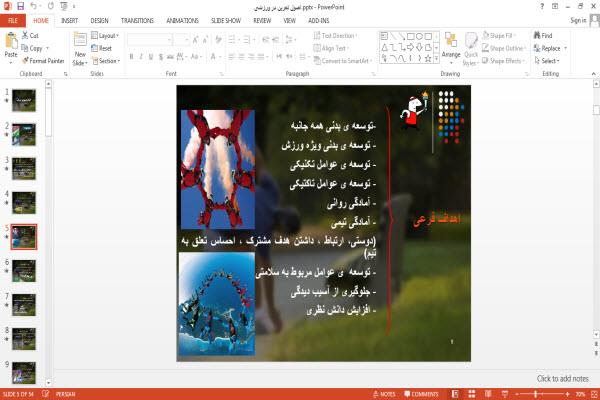
Task: Toggle text Shadow formatting
Action: point(161,57)
